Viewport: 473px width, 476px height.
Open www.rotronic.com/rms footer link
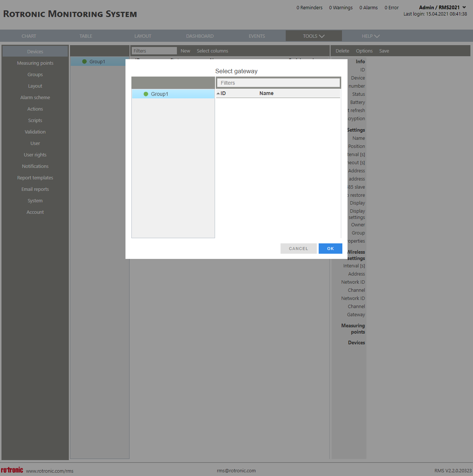click(50, 471)
